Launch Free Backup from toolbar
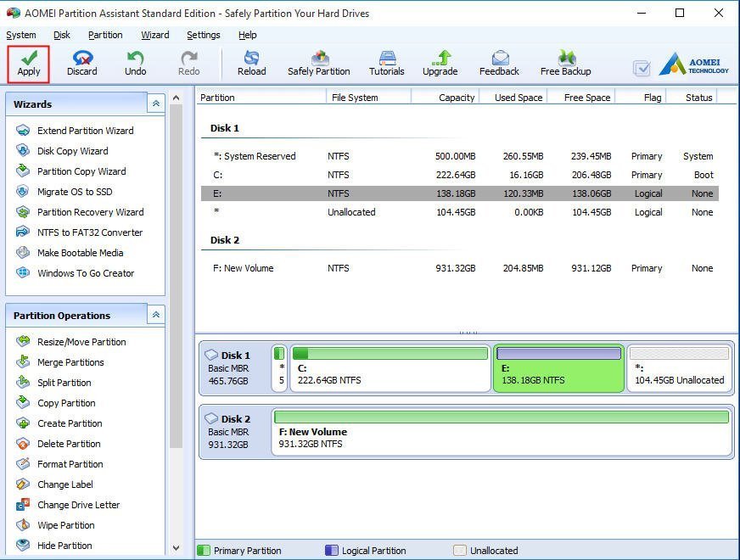This screenshot has width=740, height=560. [x=565, y=64]
